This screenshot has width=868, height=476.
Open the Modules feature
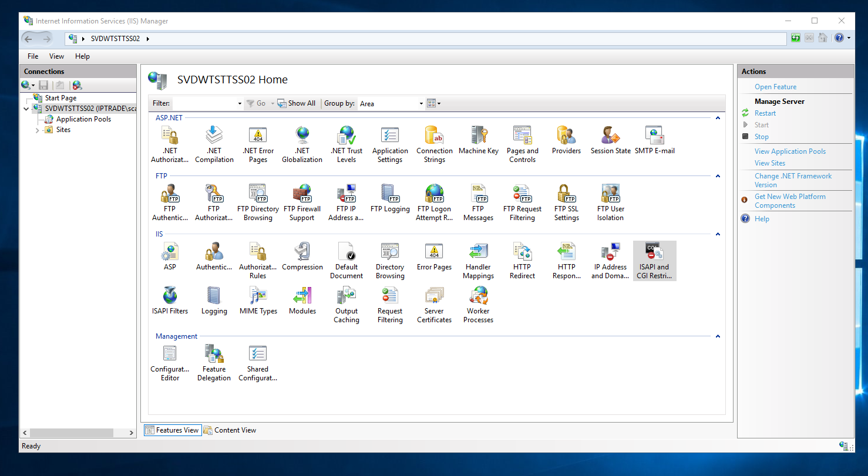(x=302, y=301)
